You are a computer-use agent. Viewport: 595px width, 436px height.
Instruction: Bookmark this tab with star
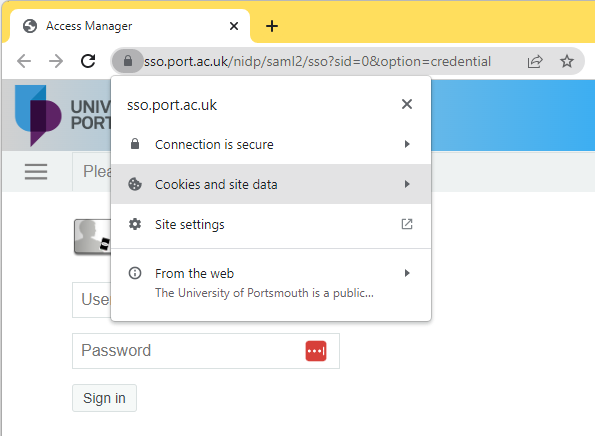[x=567, y=61]
